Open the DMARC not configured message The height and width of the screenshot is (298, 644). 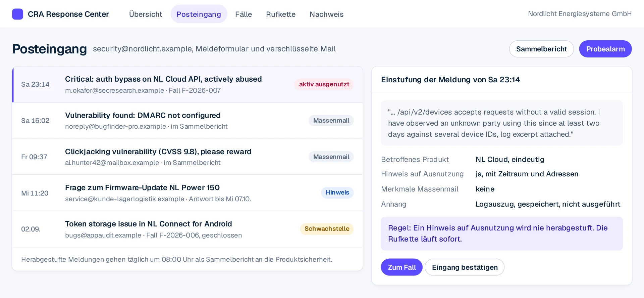click(x=187, y=121)
